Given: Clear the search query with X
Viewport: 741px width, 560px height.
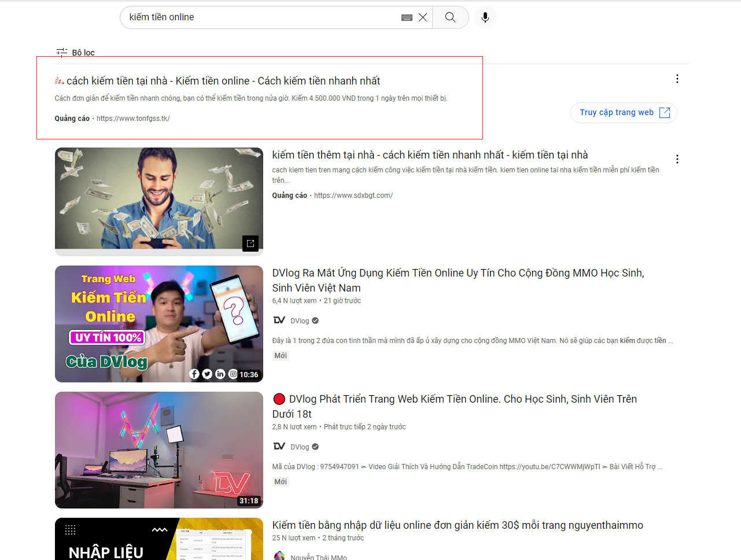Looking at the screenshot, I should [423, 17].
